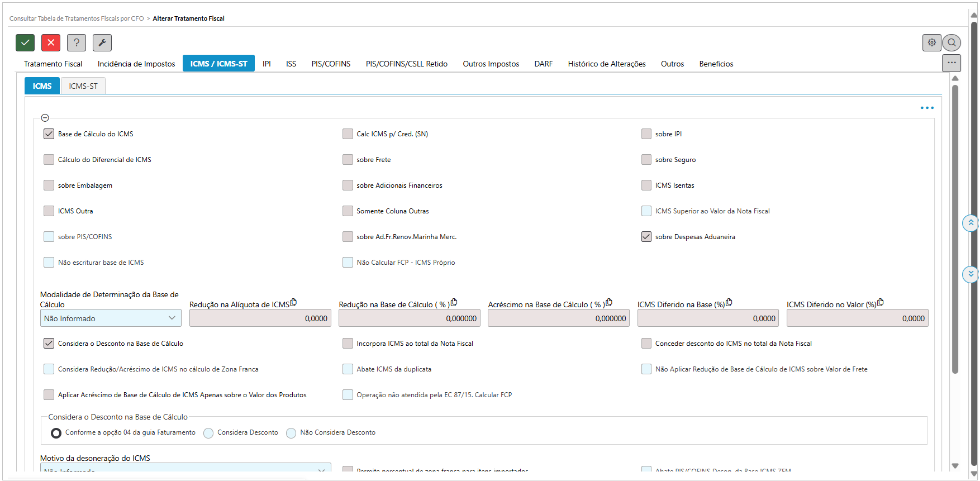
Task: Go back to Consultar Tabela de Tratamentos Fiscais breadcrumb
Action: [x=77, y=18]
